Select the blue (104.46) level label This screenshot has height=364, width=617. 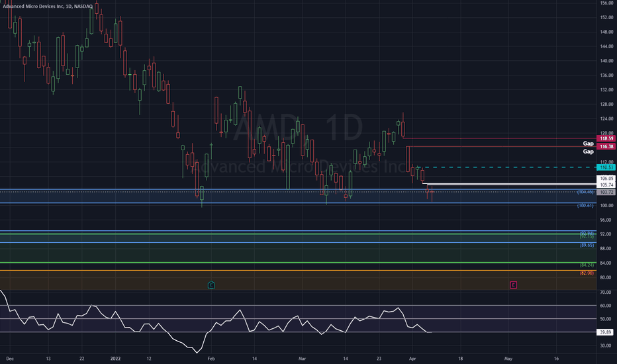coord(585,192)
